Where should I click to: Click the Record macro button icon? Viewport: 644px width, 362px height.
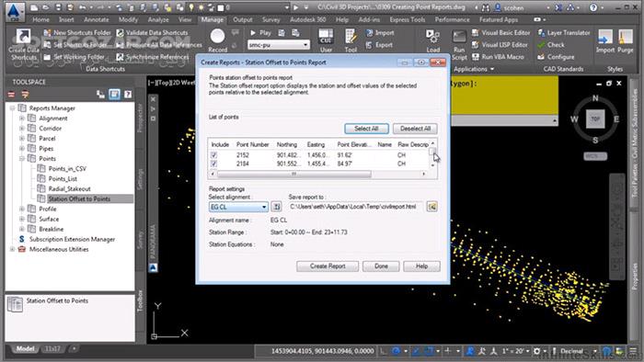coord(217,36)
